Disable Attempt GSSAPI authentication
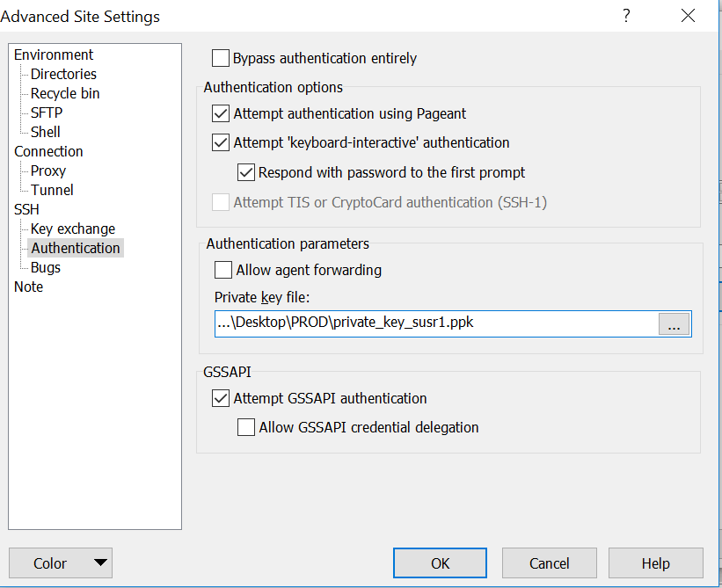The image size is (722, 588). pyautogui.click(x=220, y=398)
